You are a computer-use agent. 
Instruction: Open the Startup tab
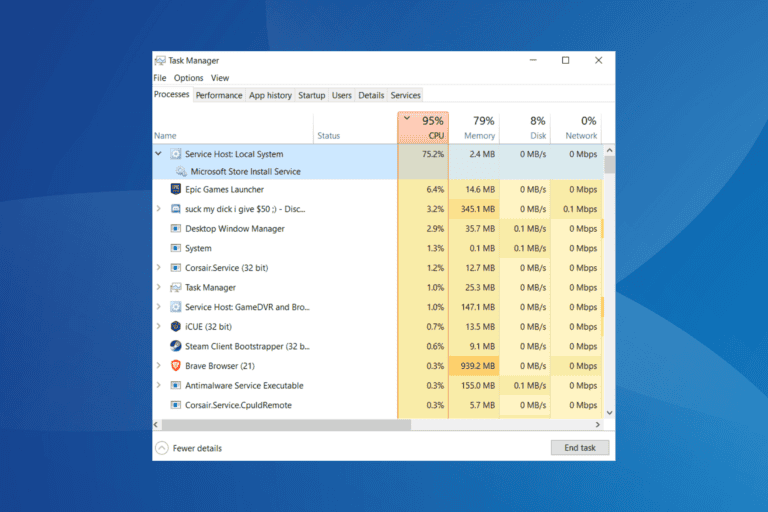click(x=312, y=95)
